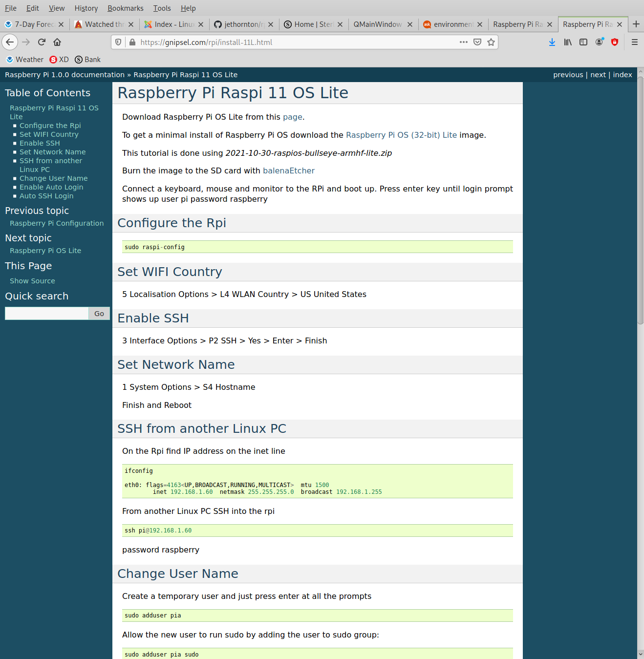The height and width of the screenshot is (659, 644).
Task: Open Raspberry Pi Configuration previous topic
Action: [x=57, y=223]
